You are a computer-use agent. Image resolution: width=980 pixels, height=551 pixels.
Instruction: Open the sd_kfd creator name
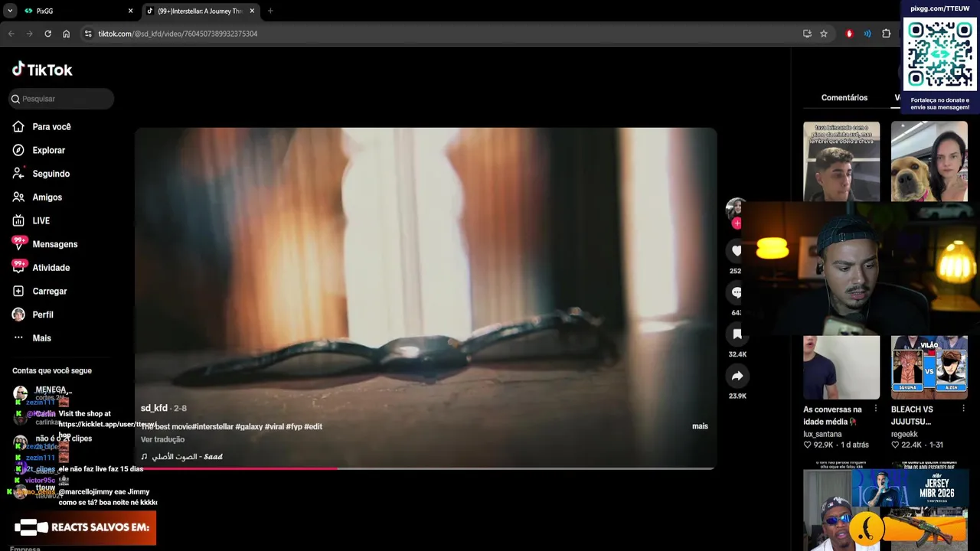154,408
